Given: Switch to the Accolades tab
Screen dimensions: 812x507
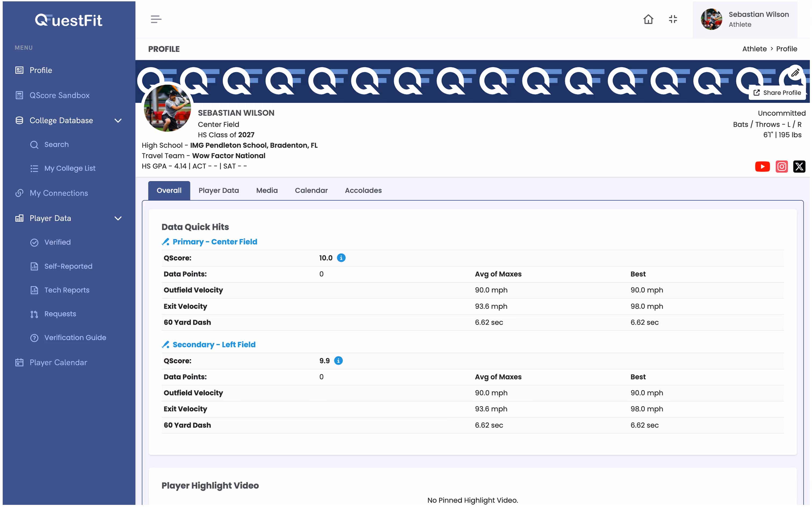Looking at the screenshot, I should click(363, 190).
